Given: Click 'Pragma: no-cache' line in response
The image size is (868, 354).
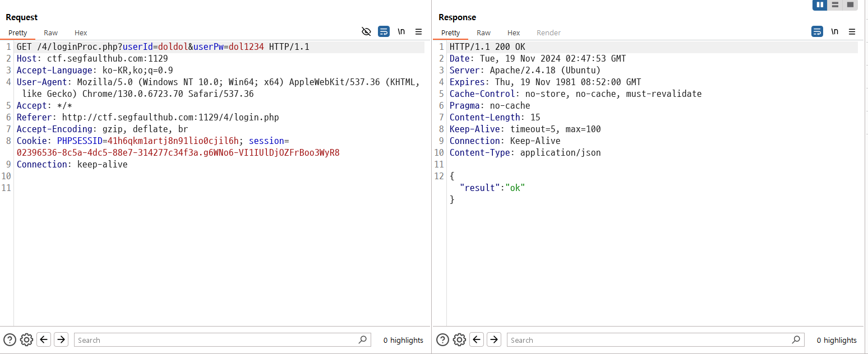Looking at the screenshot, I should tap(490, 106).
